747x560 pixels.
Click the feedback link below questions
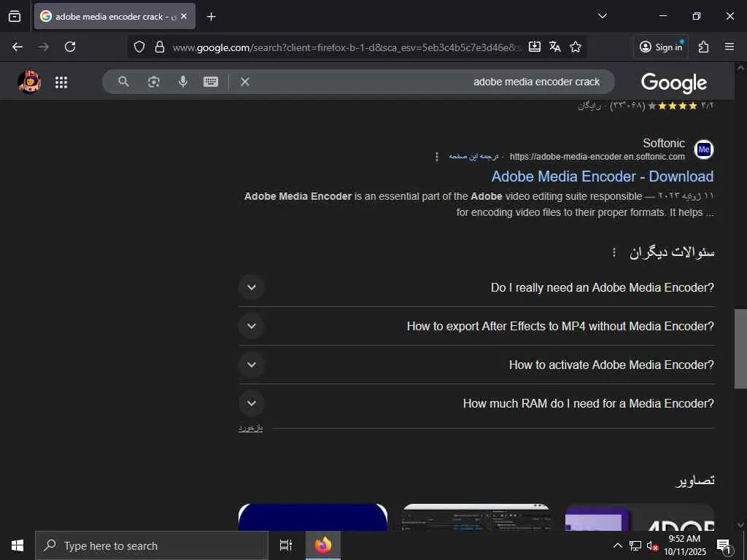[x=251, y=428]
